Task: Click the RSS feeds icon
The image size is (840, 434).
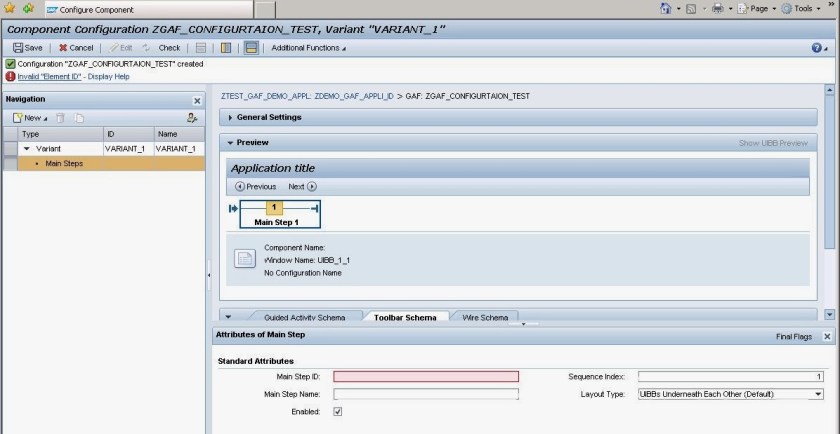Action: pyautogui.click(x=691, y=9)
